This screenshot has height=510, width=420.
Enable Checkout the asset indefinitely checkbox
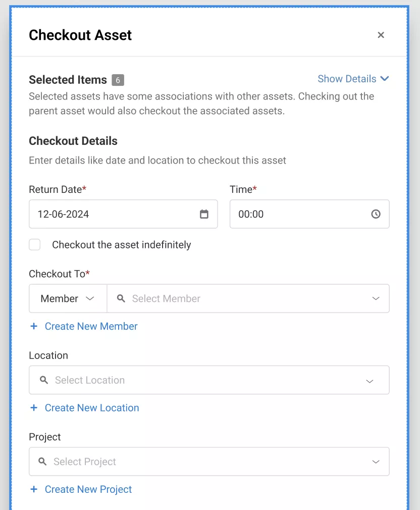(35, 245)
